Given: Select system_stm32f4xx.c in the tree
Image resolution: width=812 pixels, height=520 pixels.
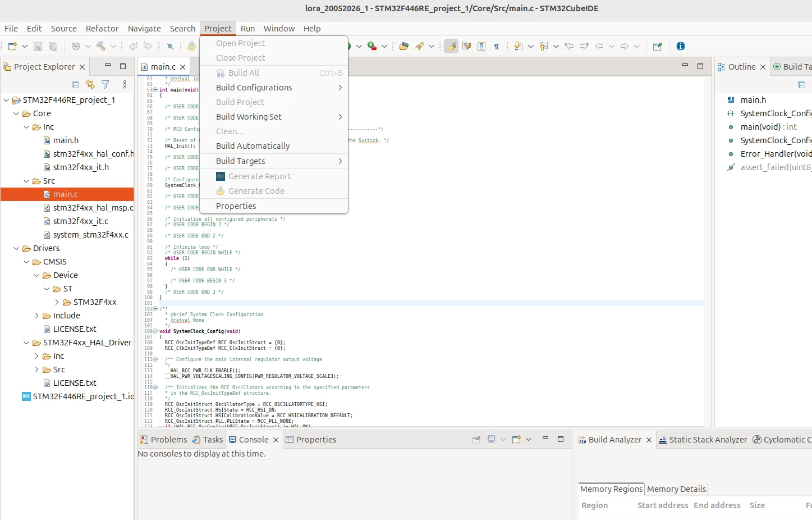Looking at the screenshot, I should coord(86,235).
